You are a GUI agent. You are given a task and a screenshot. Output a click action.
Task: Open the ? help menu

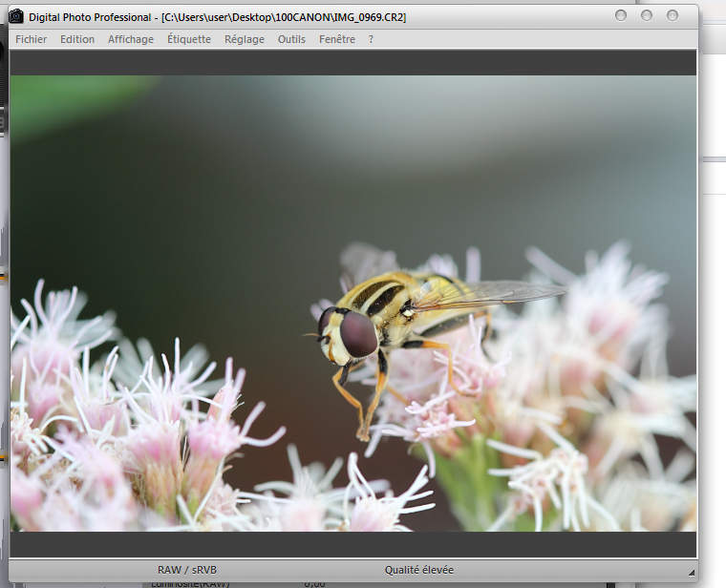coord(371,39)
